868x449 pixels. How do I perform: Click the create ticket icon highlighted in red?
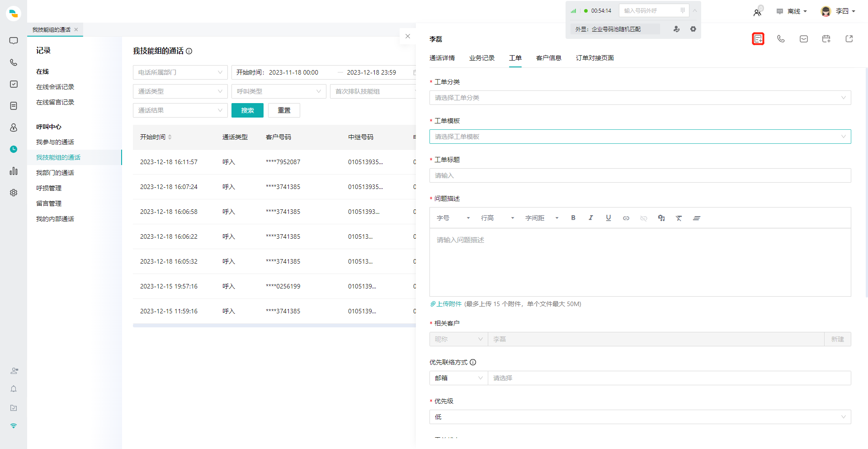(x=758, y=39)
